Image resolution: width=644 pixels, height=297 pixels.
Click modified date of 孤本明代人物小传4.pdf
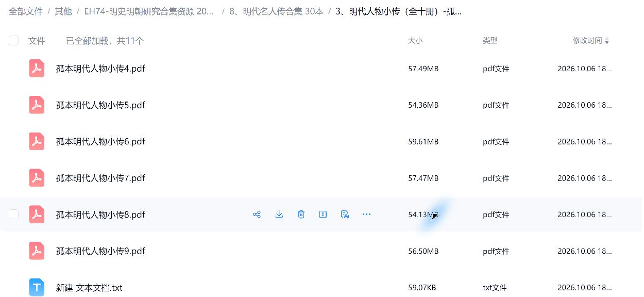(x=585, y=69)
